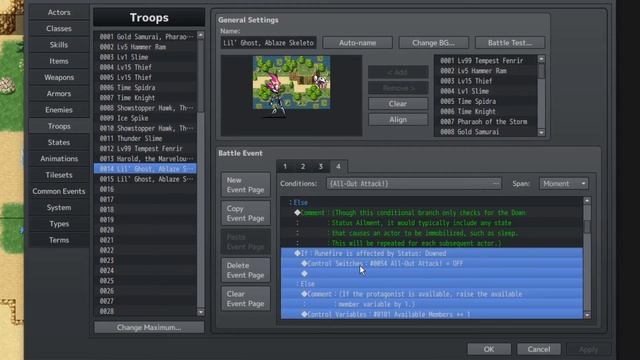Create a New Event Page
The width and height of the screenshot is (640, 360).
coord(246,185)
